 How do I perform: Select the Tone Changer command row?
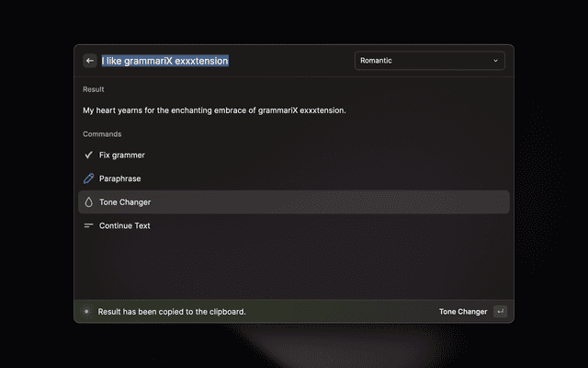294,202
